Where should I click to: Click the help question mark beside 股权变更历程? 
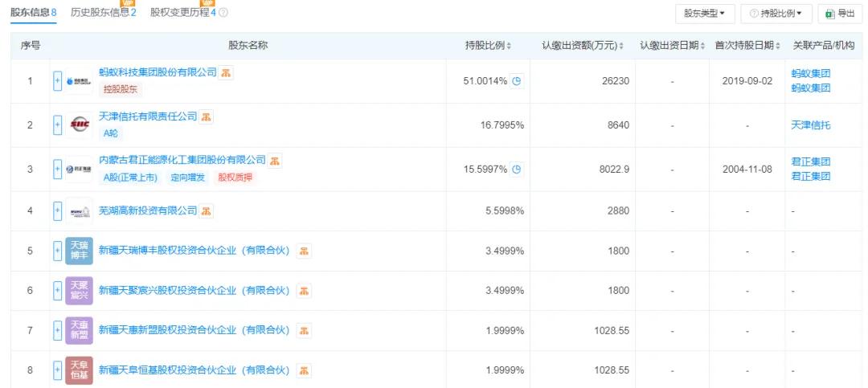223,12
